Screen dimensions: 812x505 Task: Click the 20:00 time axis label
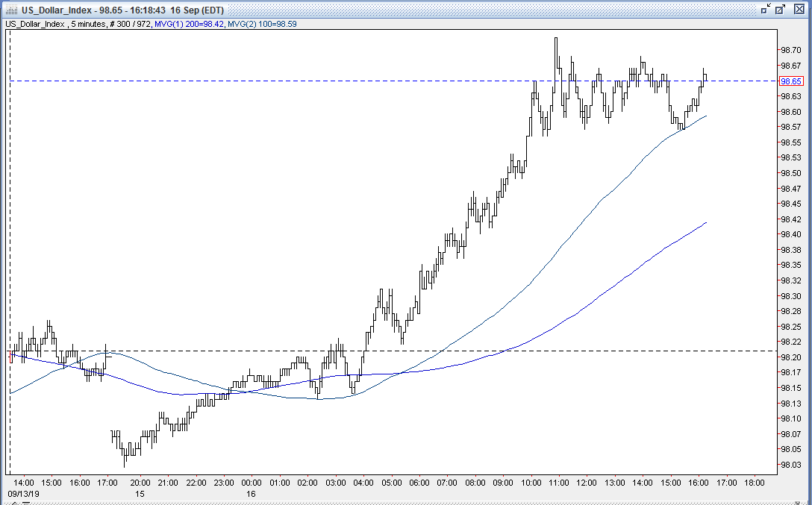coord(140,483)
